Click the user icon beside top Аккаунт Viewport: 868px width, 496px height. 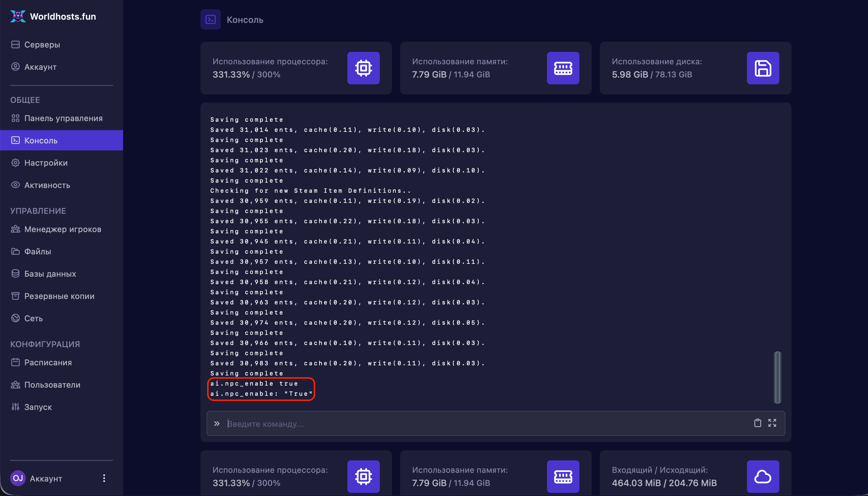[15, 66]
